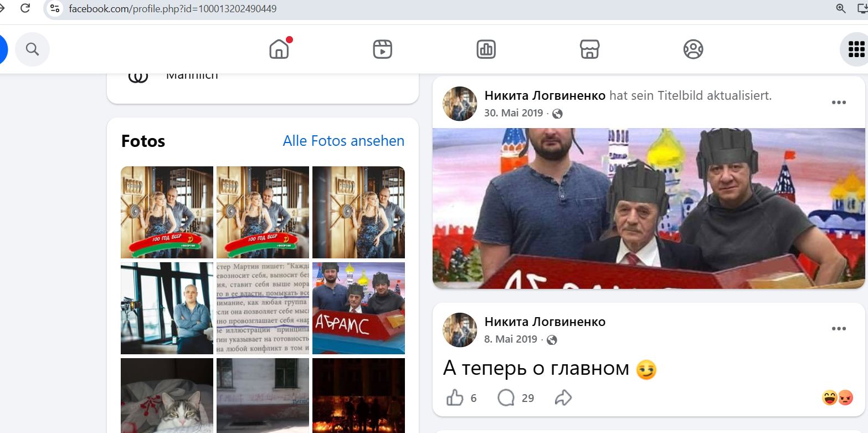Click the post text 'А теперь о главном'
The width and height of the screenshot is (868, 433).
tap(536, 368)
